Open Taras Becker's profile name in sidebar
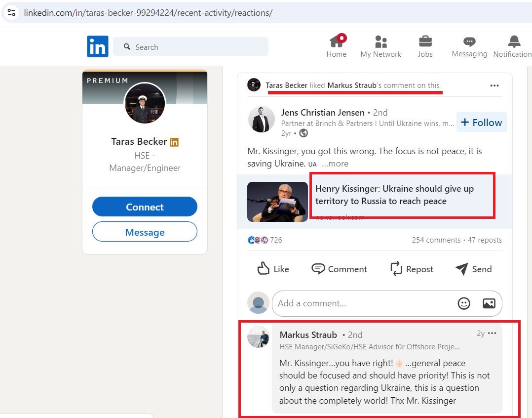The height and width of the screenshot is (418, 532). tap(139, 142)
